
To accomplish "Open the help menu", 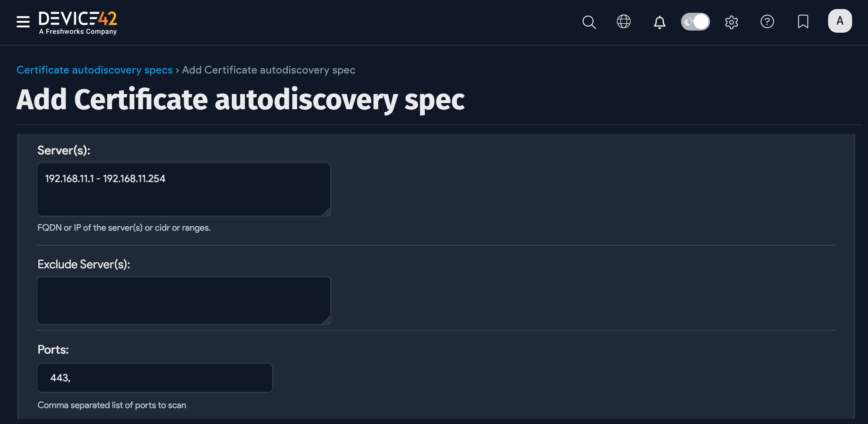I will [767, 21].
